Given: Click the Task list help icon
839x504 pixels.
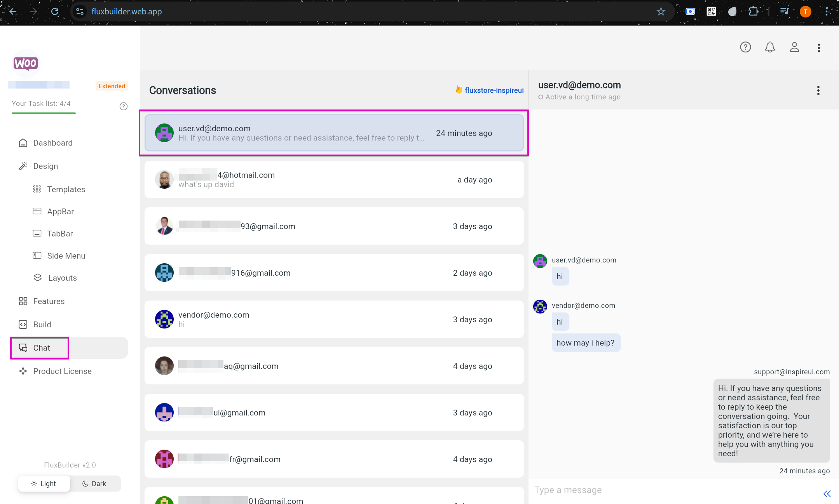Looking at the screenshot, I should pos(123,106).
